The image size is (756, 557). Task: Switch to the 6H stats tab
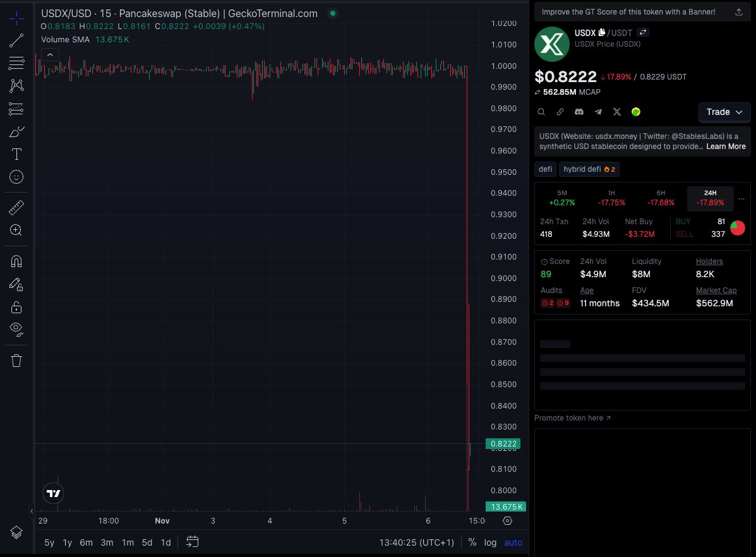[661, 198]
